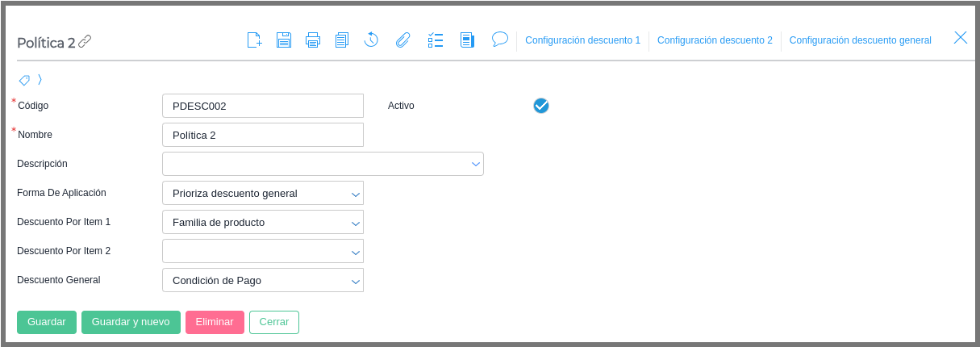Uncheck the Activo checkbox
Image resolution: width=980 pixels, height=347 pixels.
(x=541, y=106)
